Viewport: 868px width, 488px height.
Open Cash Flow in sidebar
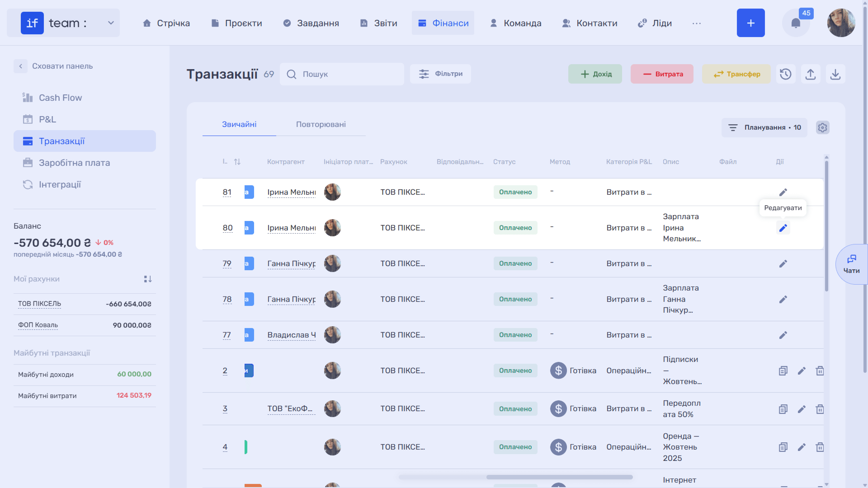85,98
